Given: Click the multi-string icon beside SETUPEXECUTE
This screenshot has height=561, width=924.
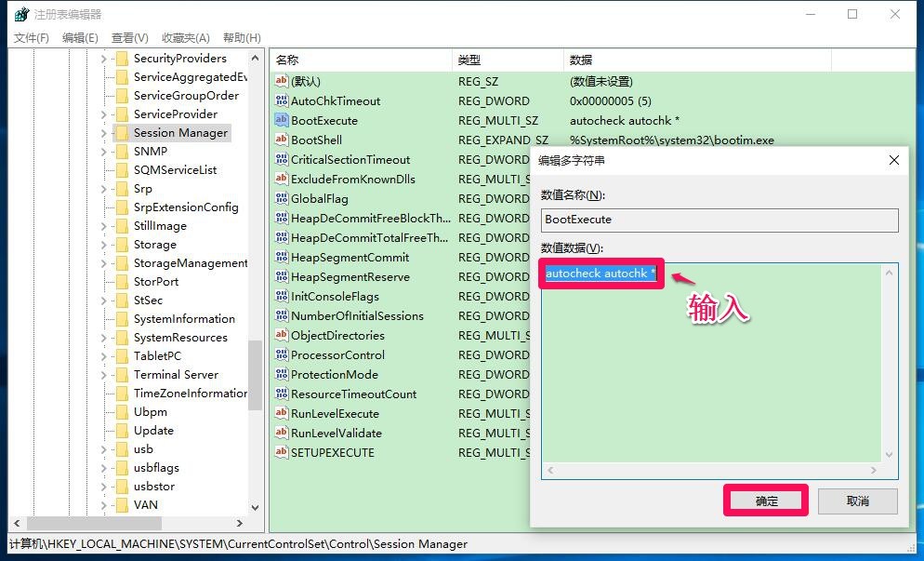Looking at the screenshot, I should pyautogui.click(x=282, y=452).
